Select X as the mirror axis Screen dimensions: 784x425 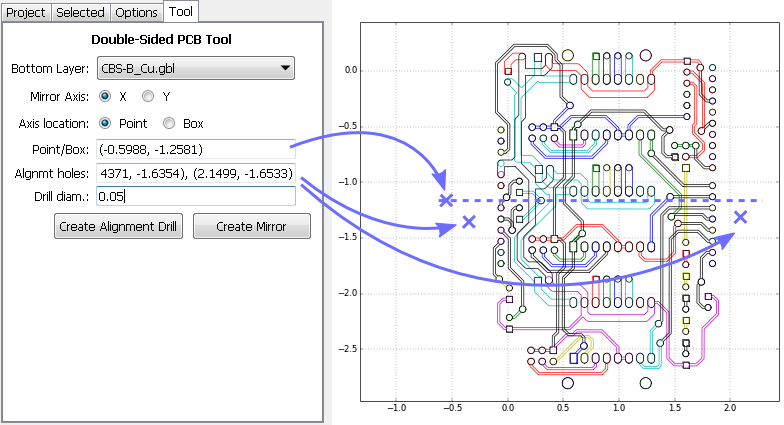point(105,97)
